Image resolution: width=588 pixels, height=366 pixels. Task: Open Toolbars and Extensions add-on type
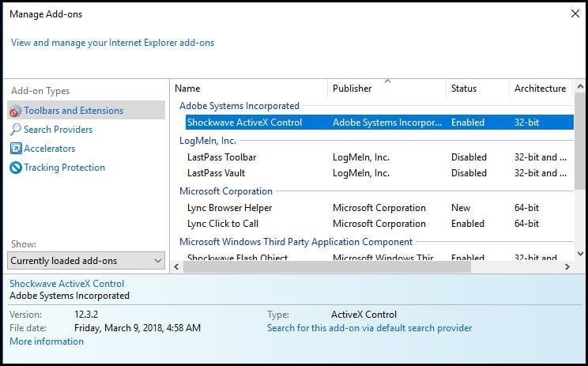coord(86,110)
